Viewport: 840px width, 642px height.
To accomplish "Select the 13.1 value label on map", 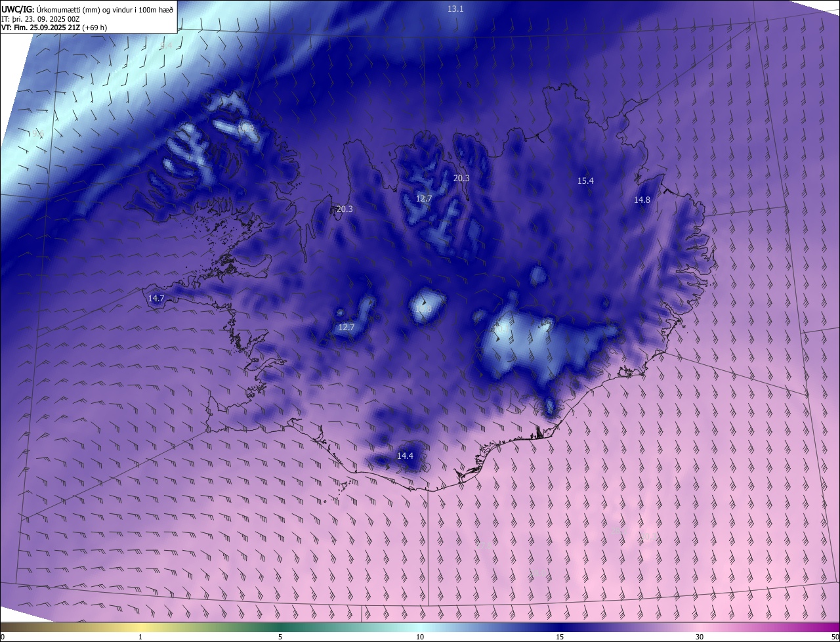I will click(x=455, y=9).
